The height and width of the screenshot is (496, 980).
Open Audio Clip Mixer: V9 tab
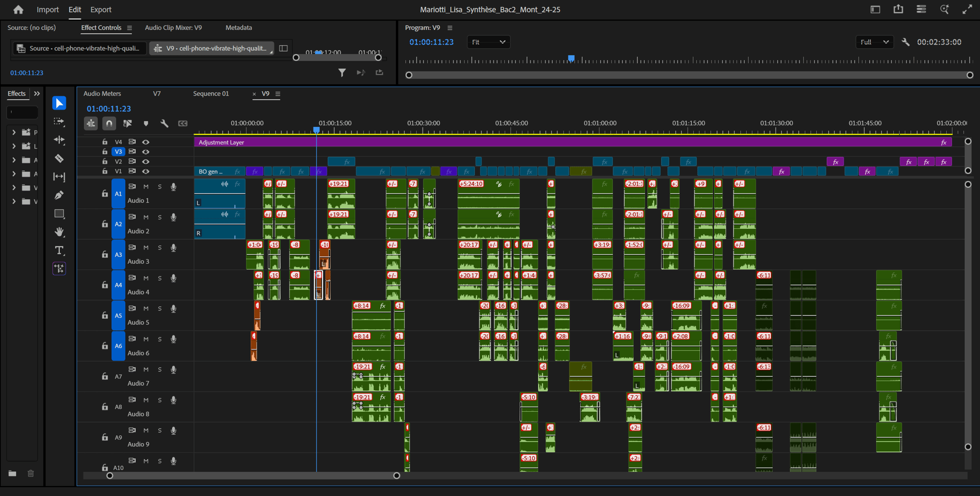click(173, 28)
